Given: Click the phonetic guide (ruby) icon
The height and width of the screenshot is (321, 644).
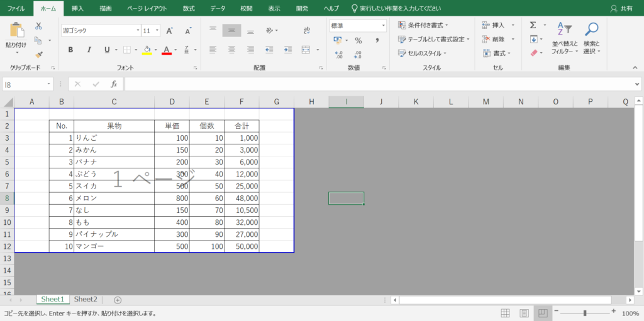Looking at the screenshot, I should [186, 50].
